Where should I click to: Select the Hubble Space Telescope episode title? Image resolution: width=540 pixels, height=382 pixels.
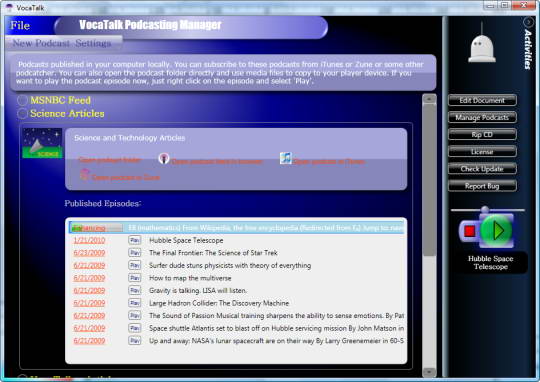click(x=186, y=240)
